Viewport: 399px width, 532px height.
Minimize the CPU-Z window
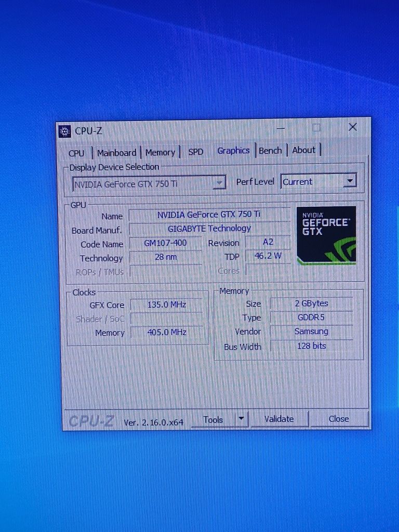point(281,129)
